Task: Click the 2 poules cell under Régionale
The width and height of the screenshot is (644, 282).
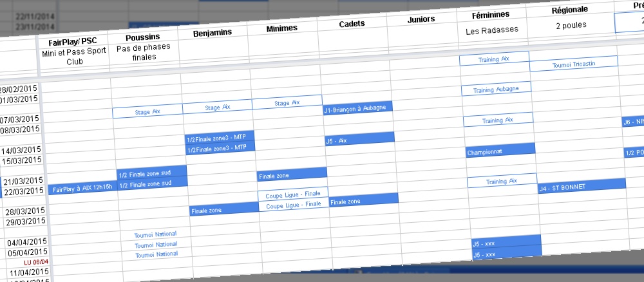Action: pyautogui.click(x=571, y=25)
